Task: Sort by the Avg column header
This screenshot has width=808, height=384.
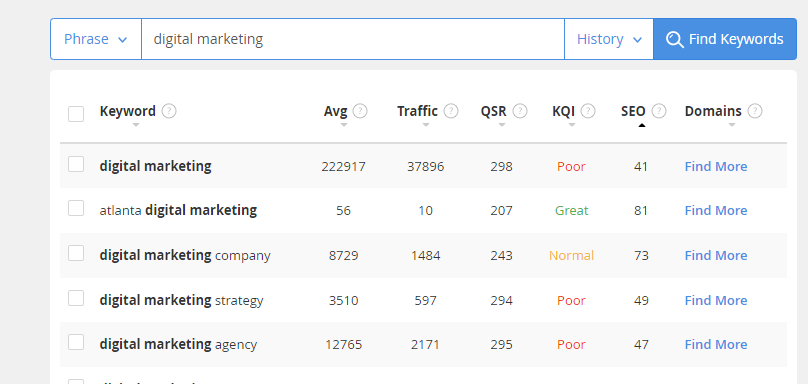Action: click(335, 111)
